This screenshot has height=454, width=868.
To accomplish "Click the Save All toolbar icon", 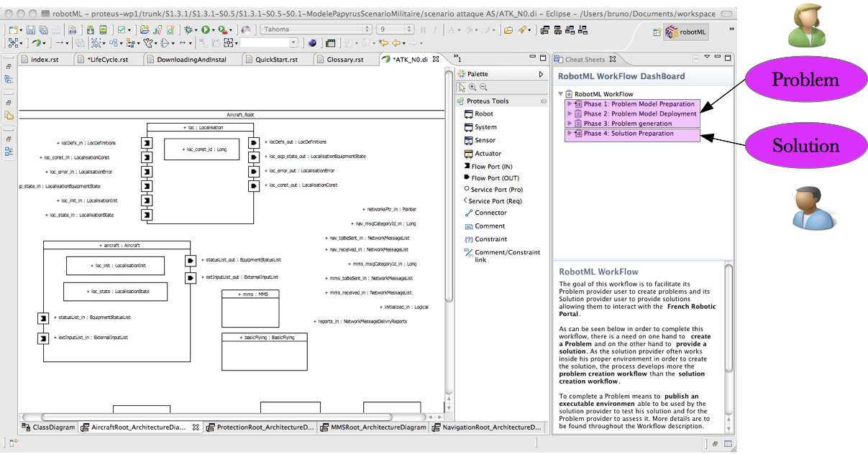I will [x=43, y=29].
